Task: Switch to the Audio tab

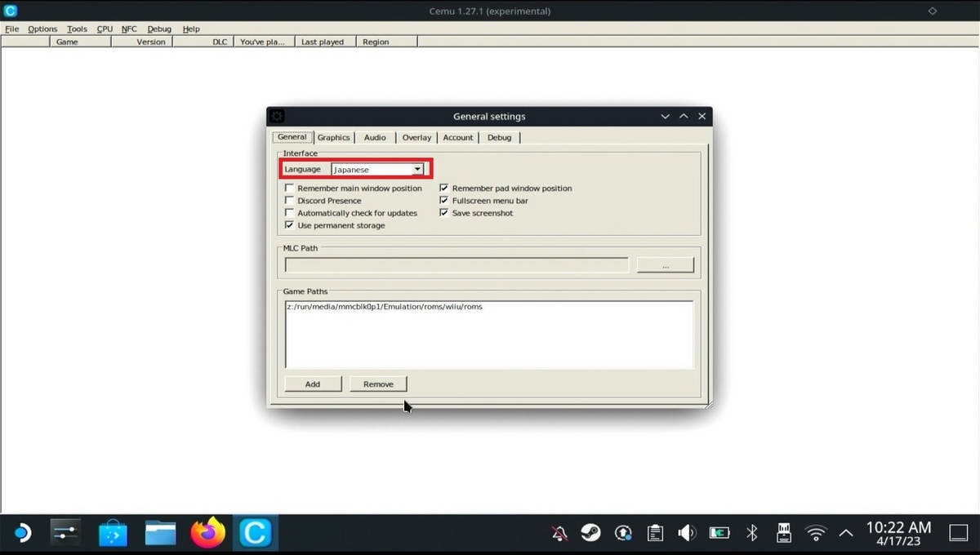Action: [375, 137]
